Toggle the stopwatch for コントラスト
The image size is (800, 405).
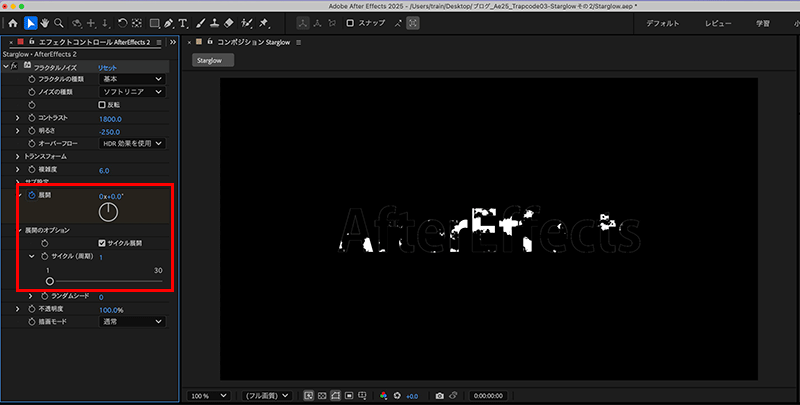[x=32, y=118]
